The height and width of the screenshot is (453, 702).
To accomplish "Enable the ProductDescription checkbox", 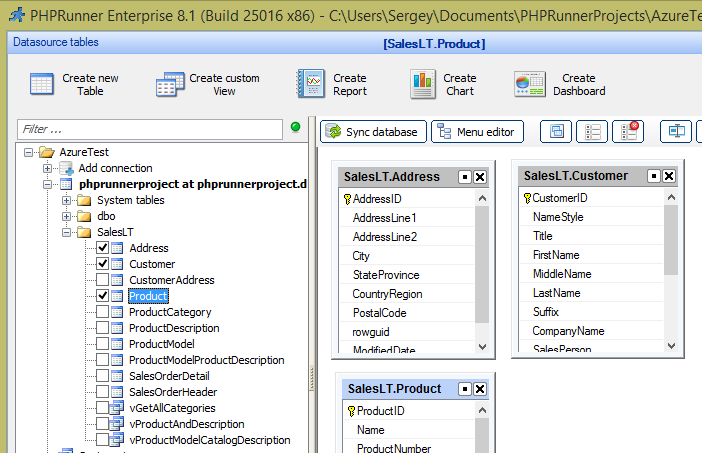I will (x=103, y=328).
